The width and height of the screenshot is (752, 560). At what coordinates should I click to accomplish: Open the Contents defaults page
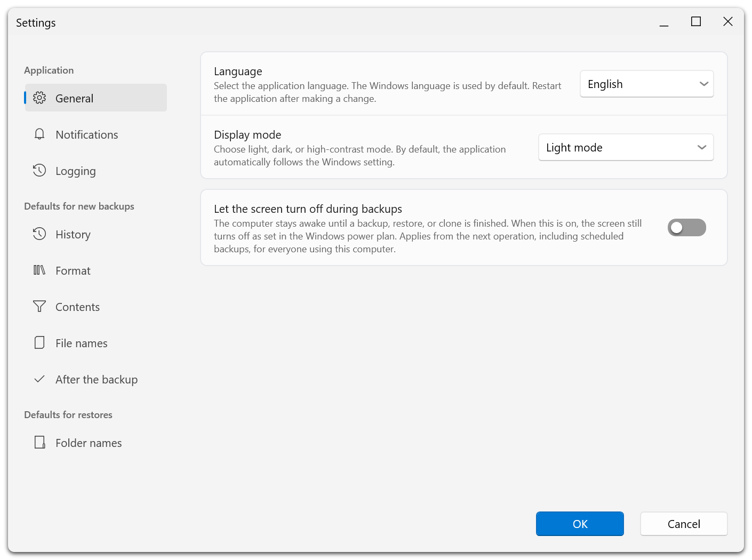coord(96,307)
